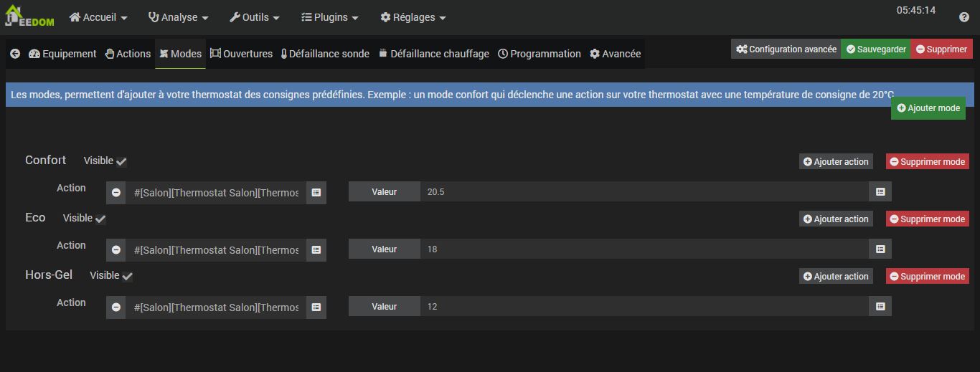Switch to the Ouvertures tab
Image resolution: width=980 pixels, height=372 pixels.
(x=241, y=54)
